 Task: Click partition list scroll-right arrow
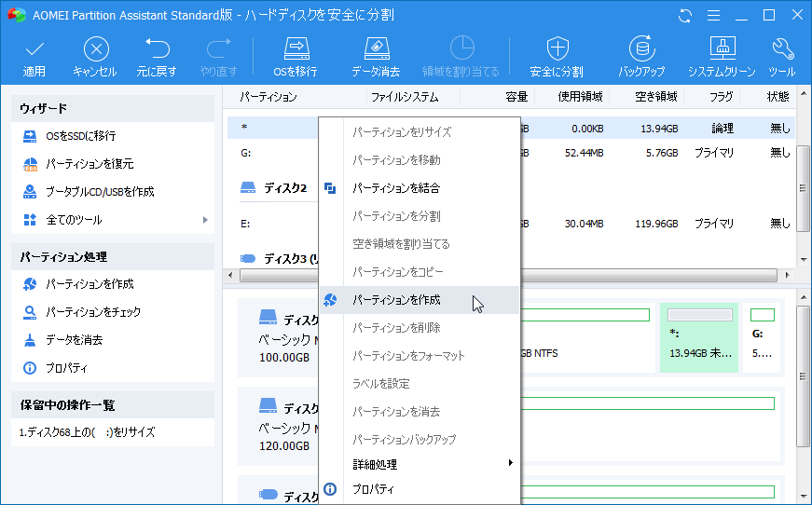pos(788,275)
